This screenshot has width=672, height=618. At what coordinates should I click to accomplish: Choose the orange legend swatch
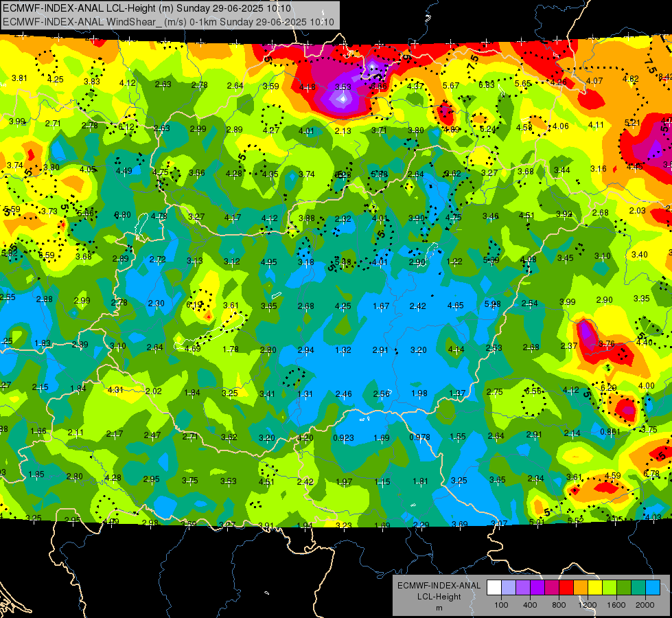point(581,588)
